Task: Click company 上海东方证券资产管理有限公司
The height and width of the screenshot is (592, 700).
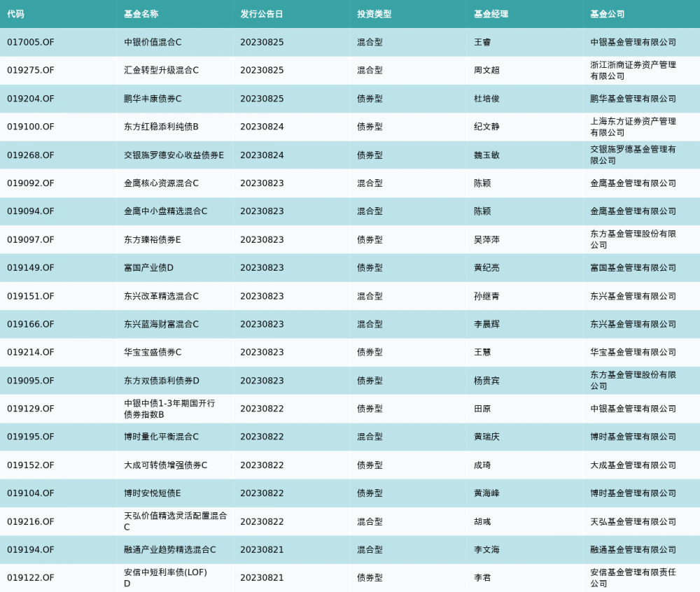Action: 633,127
